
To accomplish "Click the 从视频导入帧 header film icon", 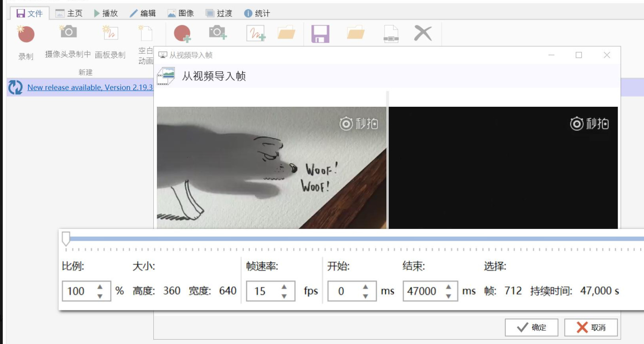I will pos(166,76).
